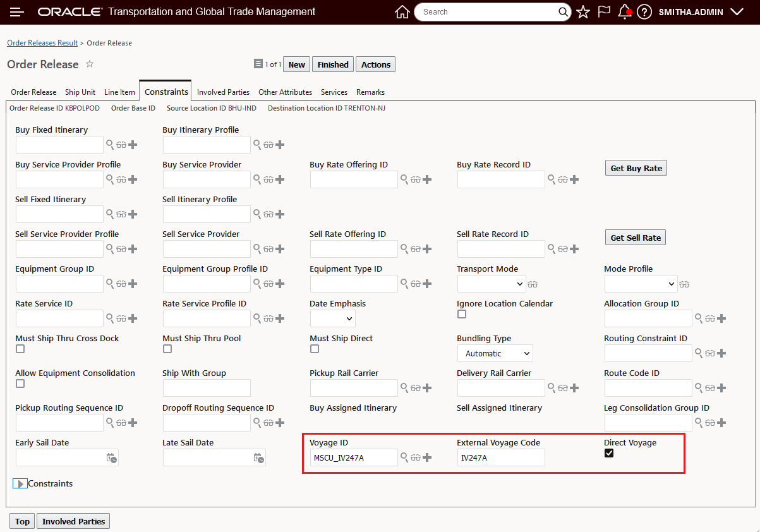Click Involved Parties button at bottom
This screenshot has height=532, width=760.
click(73, 521)
